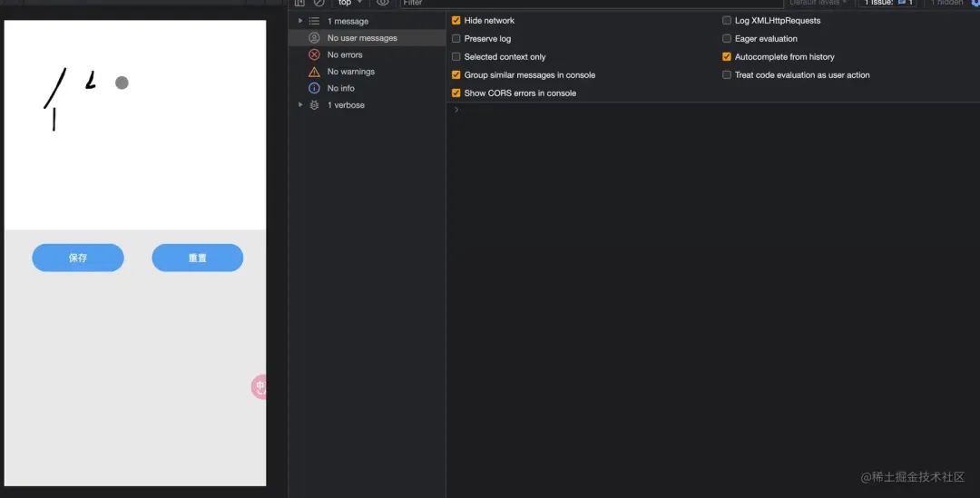Click the '1 Issue' button
The width and height of the screenshot is (980, 498).
click(888, 3)
